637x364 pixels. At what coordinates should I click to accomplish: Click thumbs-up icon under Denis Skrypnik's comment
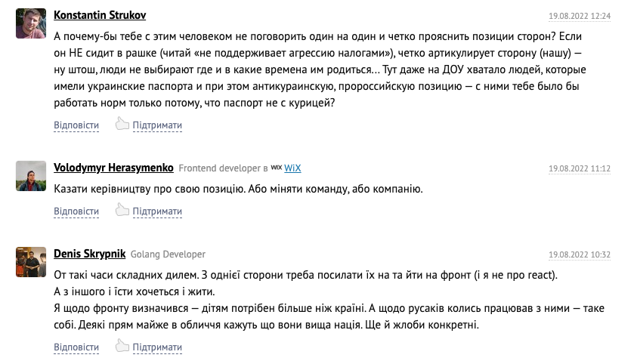click(122, 345)
